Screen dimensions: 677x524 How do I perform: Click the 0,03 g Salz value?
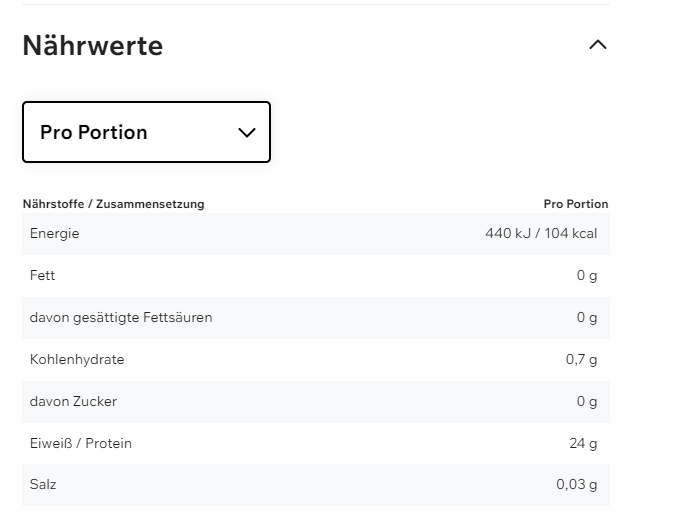[577, 485]
